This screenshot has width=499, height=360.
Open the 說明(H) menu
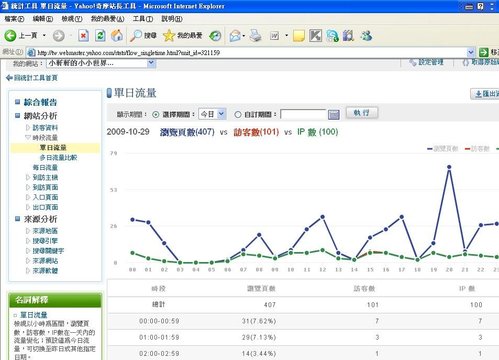coord(172,19)
